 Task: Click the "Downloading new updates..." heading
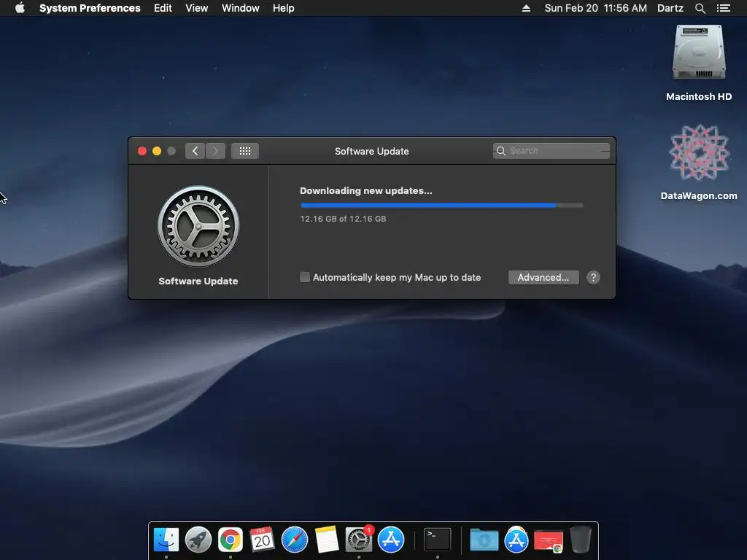[x=366, y=190]
